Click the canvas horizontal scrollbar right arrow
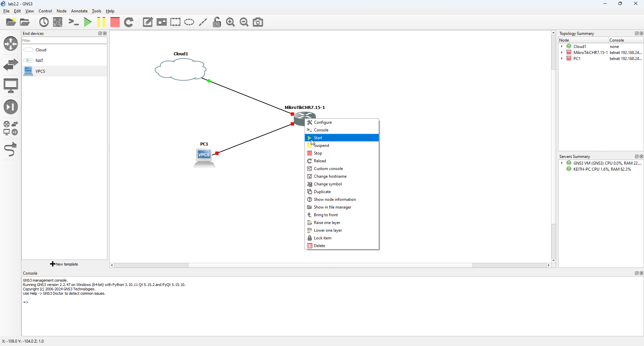 point(549,265)
